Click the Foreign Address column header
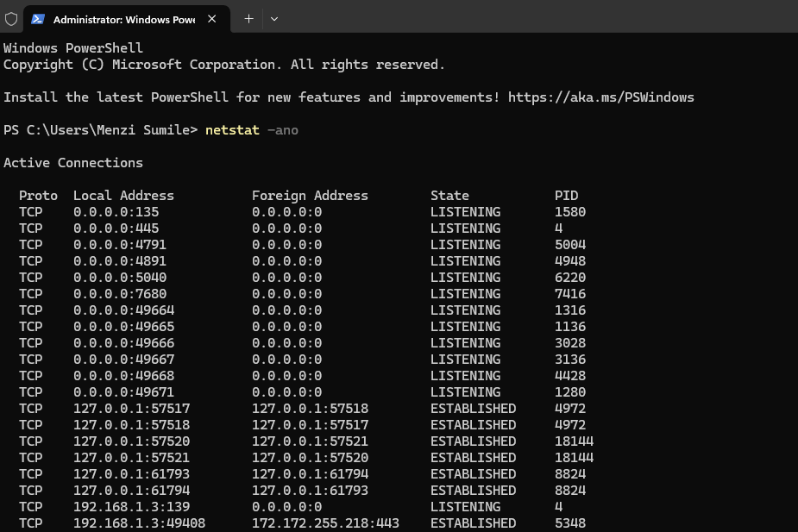798x532 pixels. 310,196
